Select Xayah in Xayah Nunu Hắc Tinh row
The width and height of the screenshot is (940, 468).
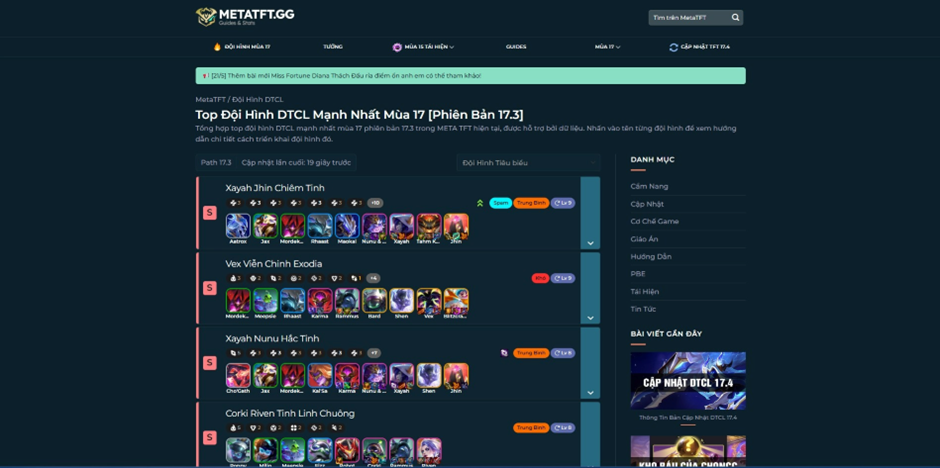pos(402,376)
